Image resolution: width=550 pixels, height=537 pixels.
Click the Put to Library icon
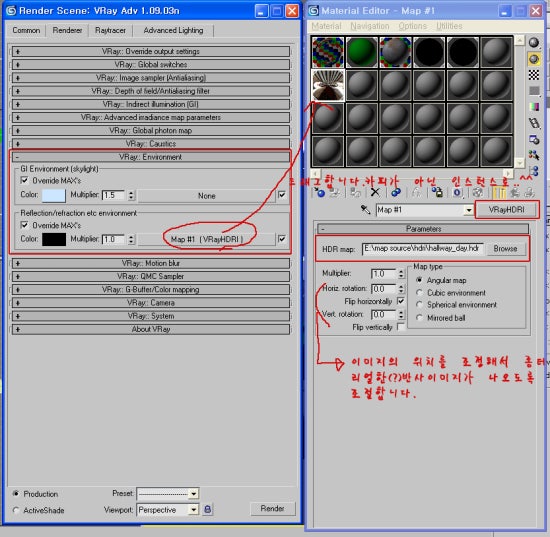437,192
